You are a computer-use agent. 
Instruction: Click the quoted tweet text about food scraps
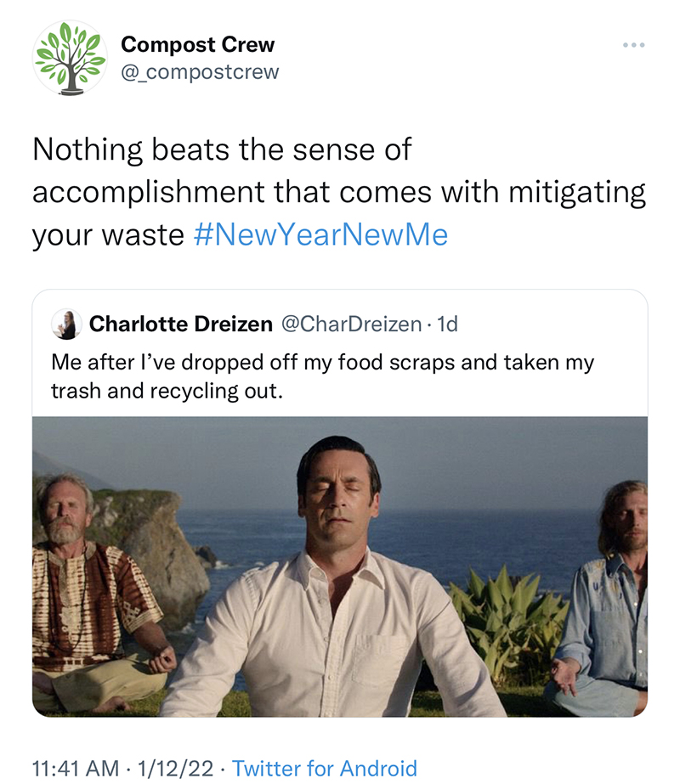point(323,377)
